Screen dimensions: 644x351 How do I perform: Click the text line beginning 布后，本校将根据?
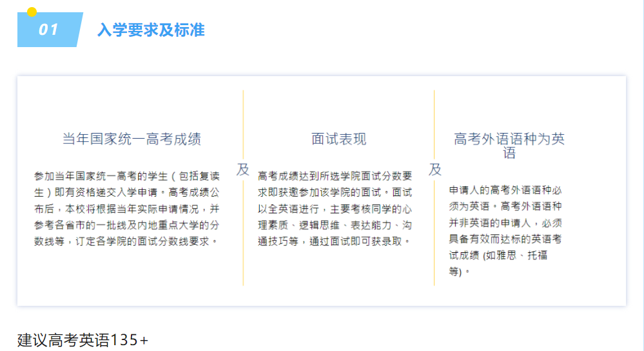coord(127,209)
